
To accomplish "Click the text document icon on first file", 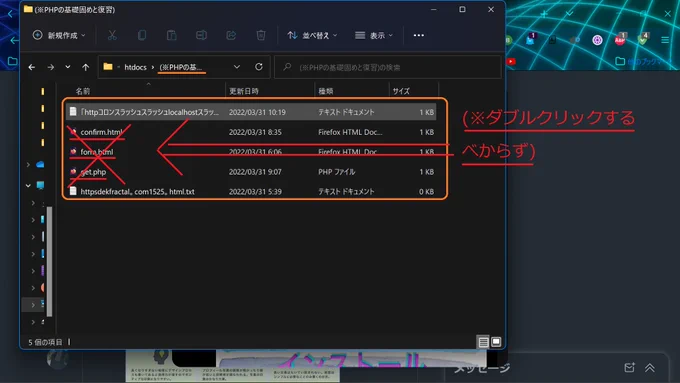I will pos(73,111).
